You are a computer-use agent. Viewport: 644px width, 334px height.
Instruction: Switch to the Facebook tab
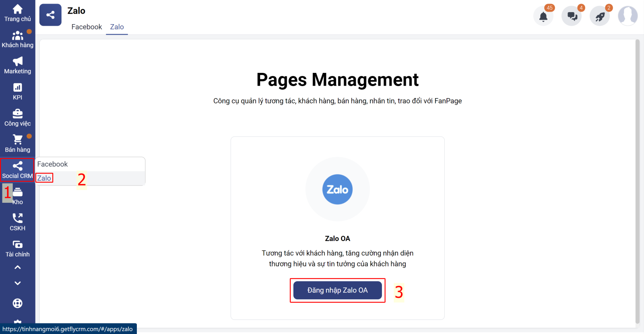pos(87,27)
